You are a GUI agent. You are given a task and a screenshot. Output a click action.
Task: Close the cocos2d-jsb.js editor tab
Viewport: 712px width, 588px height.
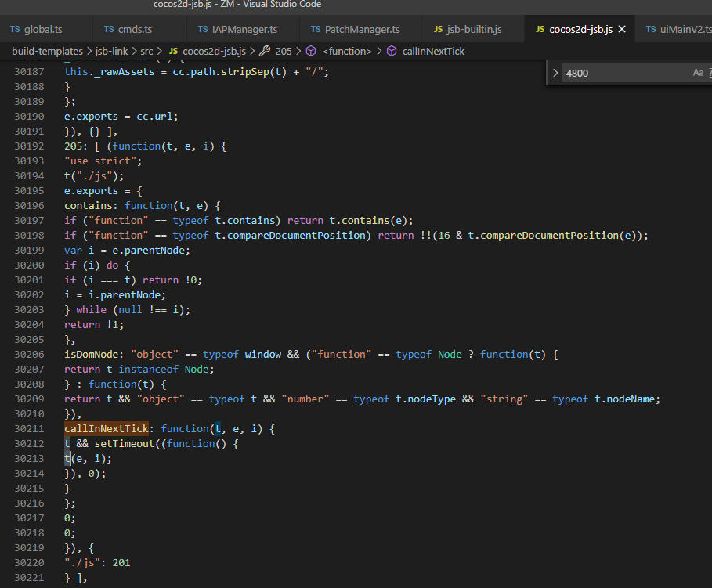click(622, 29)
